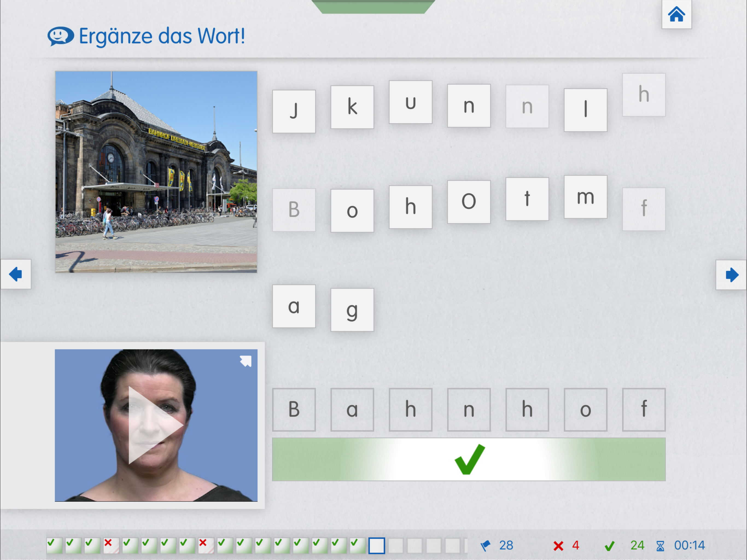The height and width of the screenshot is (560, 747).
Task: Pick the lowercase 'm' letter tile
Action: click(585, 197)
